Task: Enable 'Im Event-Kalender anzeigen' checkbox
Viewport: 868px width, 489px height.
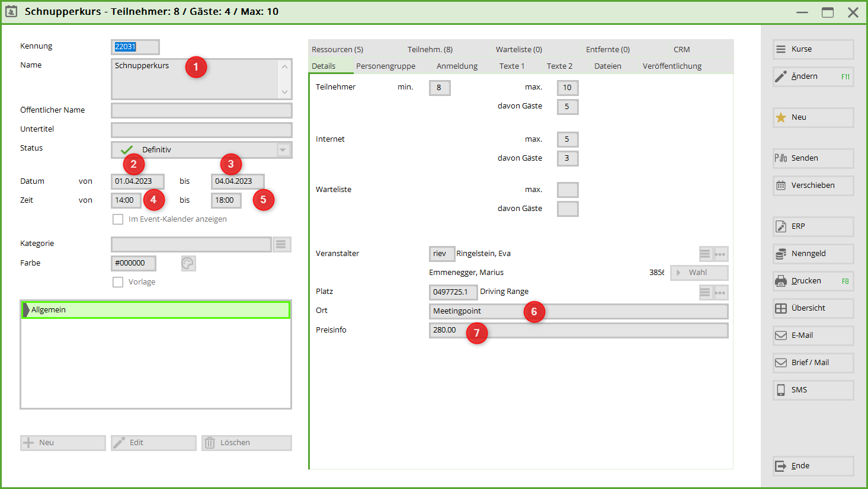Action: tap(118, 219)
